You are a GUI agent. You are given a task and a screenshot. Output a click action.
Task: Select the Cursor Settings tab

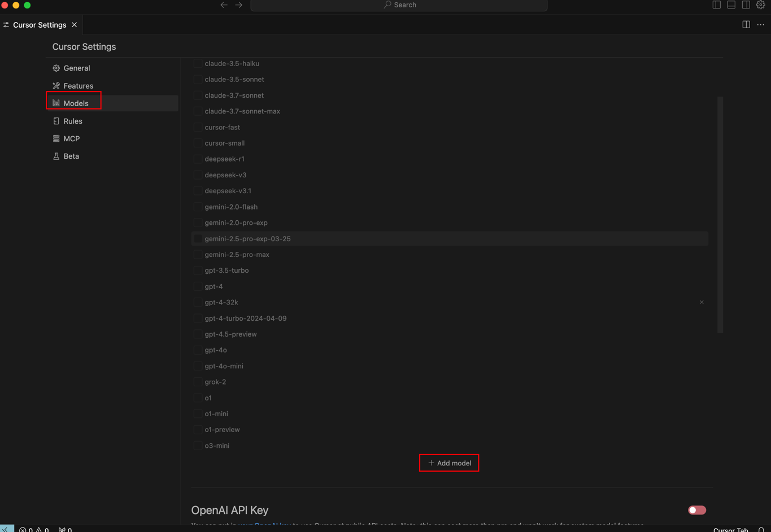pos(41,25)
